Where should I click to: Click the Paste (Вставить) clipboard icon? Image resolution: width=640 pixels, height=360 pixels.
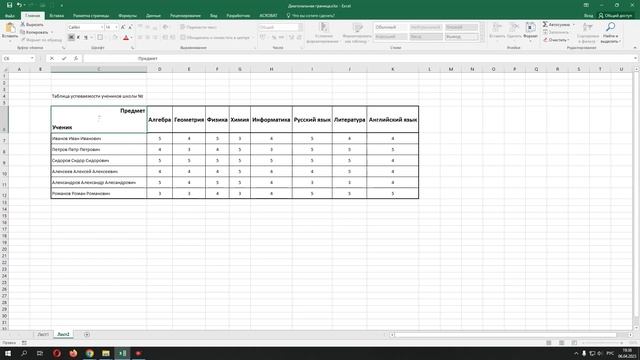click(x=10, y=28)
